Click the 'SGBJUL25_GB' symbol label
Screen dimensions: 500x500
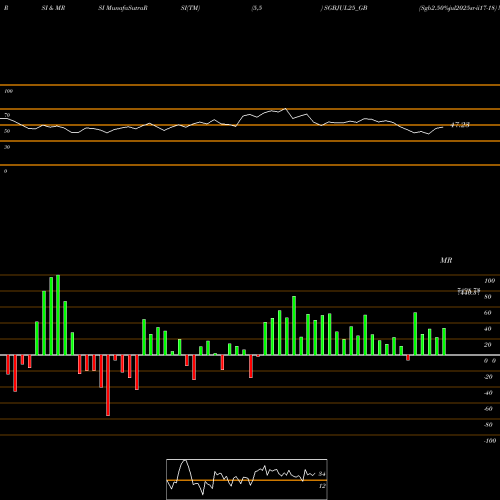pos(346,8)
